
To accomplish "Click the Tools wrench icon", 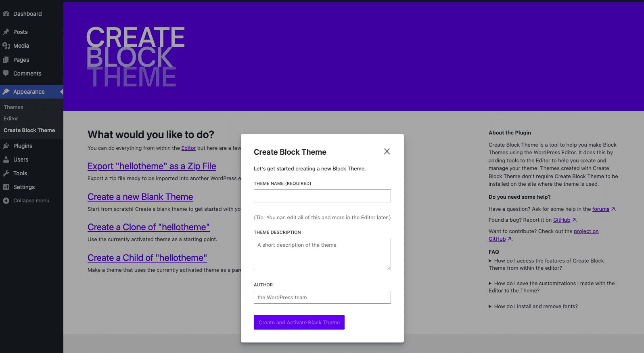I will [6, 173].
